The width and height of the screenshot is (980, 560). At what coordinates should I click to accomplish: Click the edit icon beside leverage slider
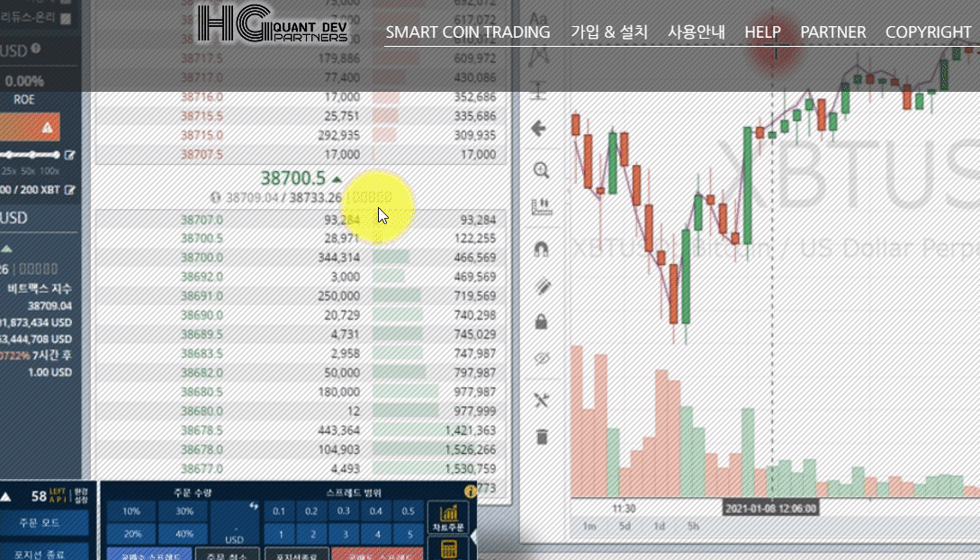pos(69,154)
